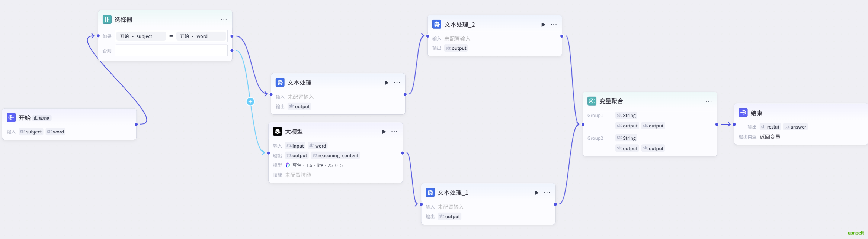Run the 大模型 node with play button
868x239 pixels.
pos(384,132)
